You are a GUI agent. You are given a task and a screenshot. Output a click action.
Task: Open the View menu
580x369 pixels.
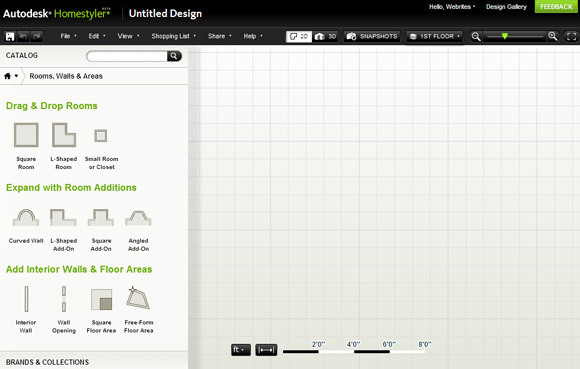[x=128, y=36]
